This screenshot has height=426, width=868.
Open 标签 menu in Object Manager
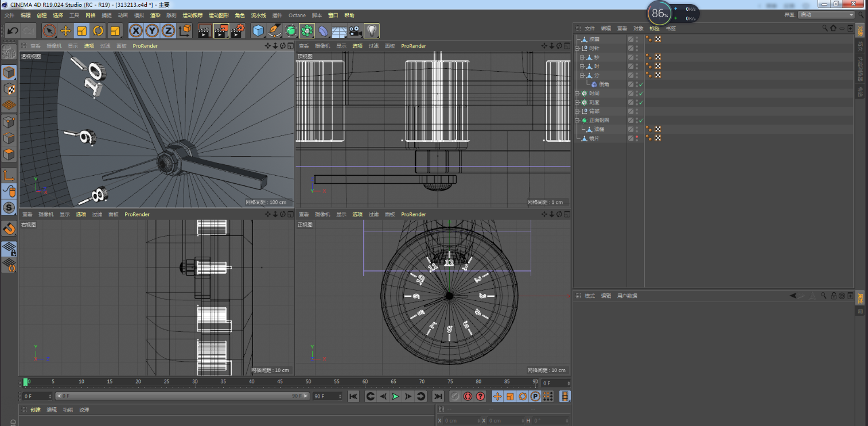tap(655, 28)
